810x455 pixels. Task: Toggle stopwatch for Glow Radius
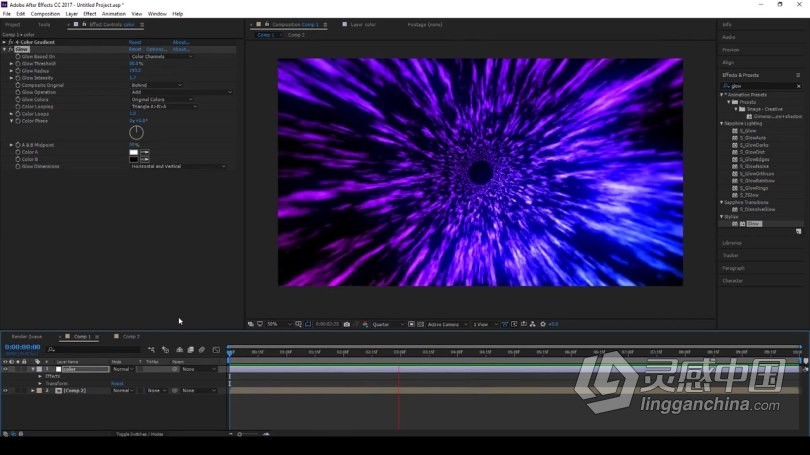(x=18, y=71)
